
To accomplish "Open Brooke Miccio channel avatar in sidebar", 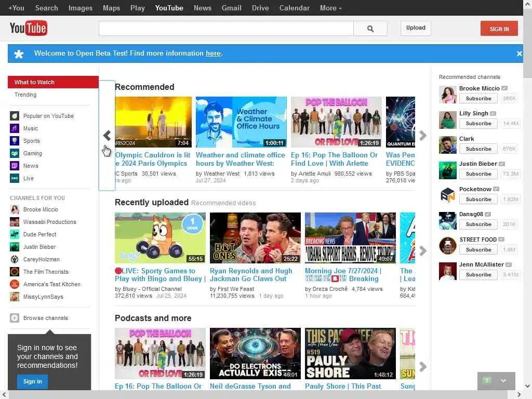I will (x=14, y=210).
